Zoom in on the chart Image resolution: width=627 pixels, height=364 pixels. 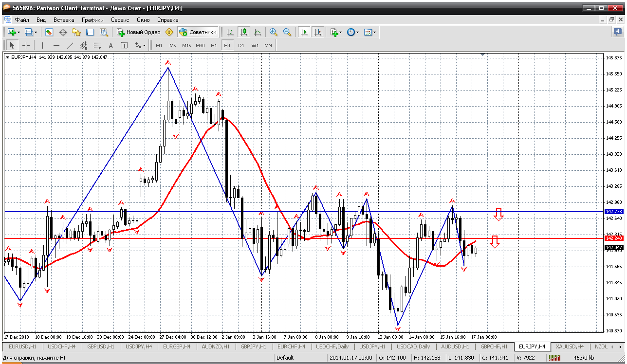tap(274, 32)
